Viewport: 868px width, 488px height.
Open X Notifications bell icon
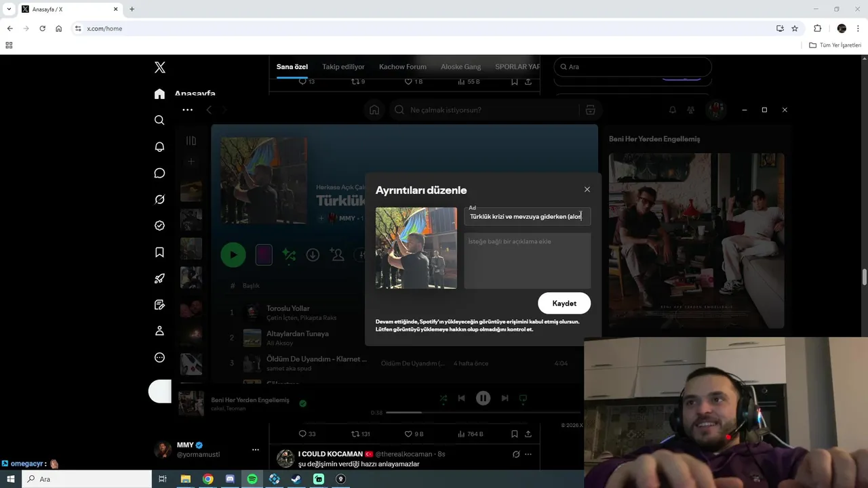click(159, 146)
